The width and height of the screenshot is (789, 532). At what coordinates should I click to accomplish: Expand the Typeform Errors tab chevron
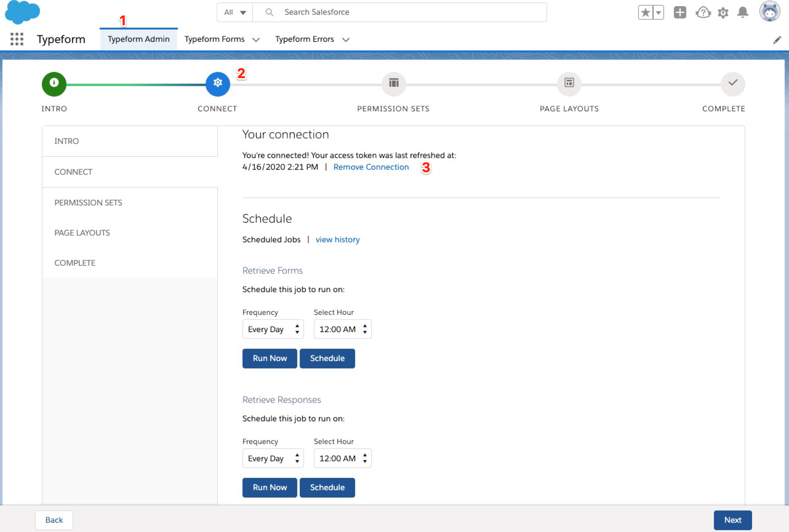(x=346, y=39)
